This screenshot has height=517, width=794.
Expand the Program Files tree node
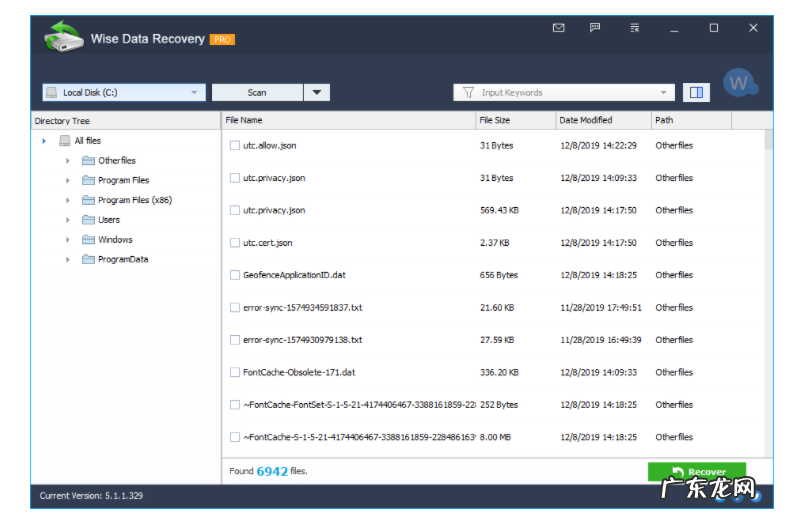tap(68, 181)
